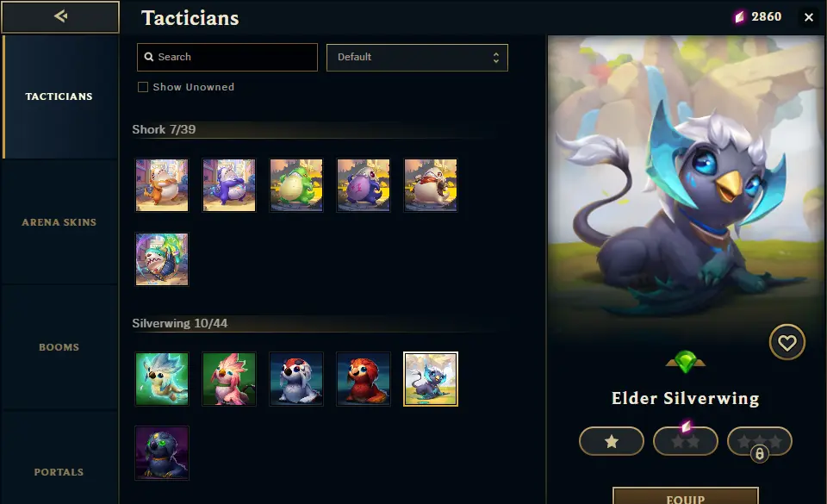Select the locked three-star tier
The height and width of the screenshot is (504, 827).
click(x=760, y=441)
